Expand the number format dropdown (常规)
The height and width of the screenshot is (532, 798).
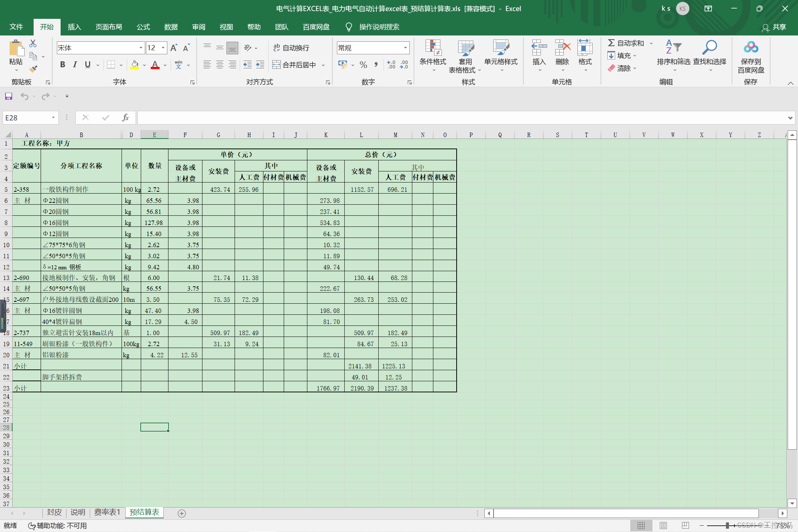pyautogui.click(x=405, y=48)
